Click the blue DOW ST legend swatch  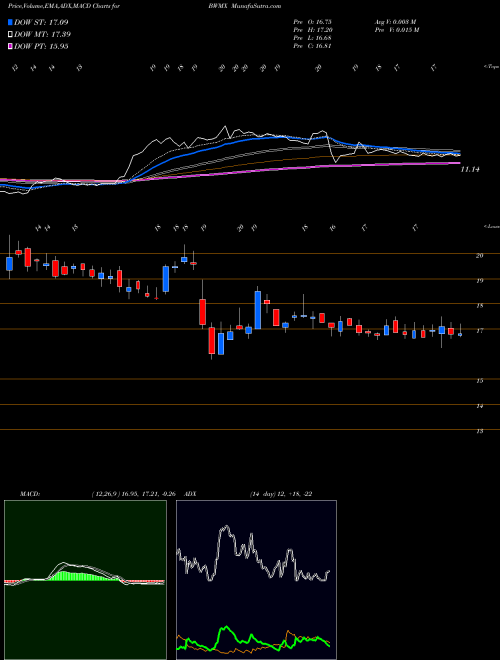(10, 22)
